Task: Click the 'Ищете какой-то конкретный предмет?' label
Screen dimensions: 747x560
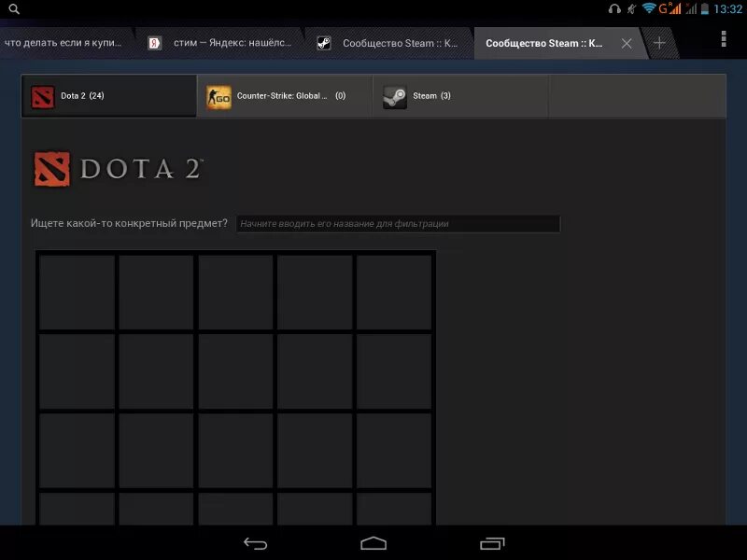Action: pos(129,223)
